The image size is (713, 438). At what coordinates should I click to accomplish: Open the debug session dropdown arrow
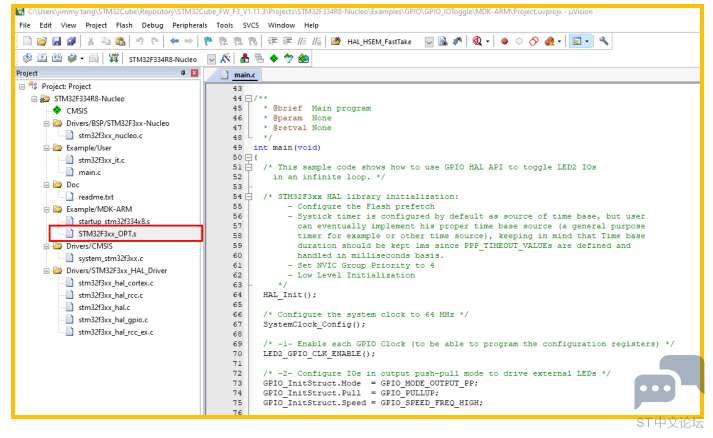pos(487,41)
